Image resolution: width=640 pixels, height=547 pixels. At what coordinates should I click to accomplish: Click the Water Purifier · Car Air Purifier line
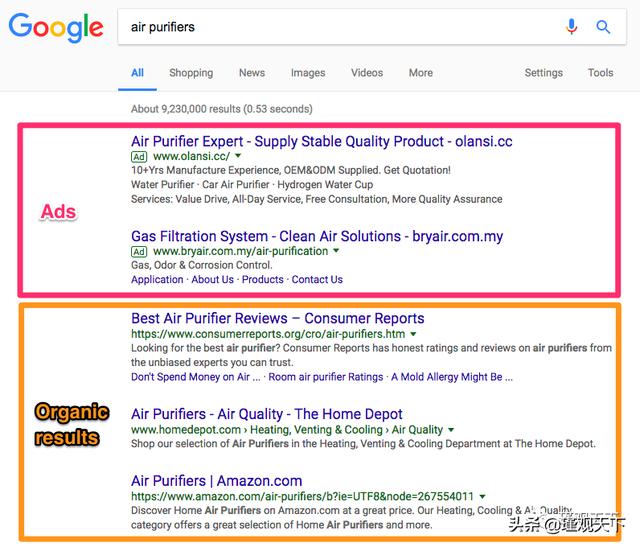click(252, 185)
